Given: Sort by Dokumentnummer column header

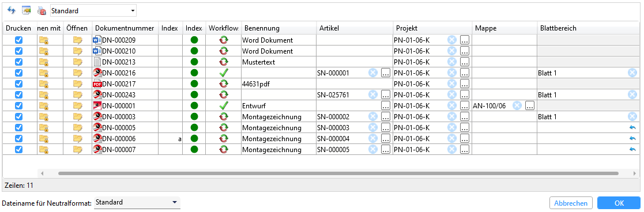Looking at the screenshot, I should point(125,28).
